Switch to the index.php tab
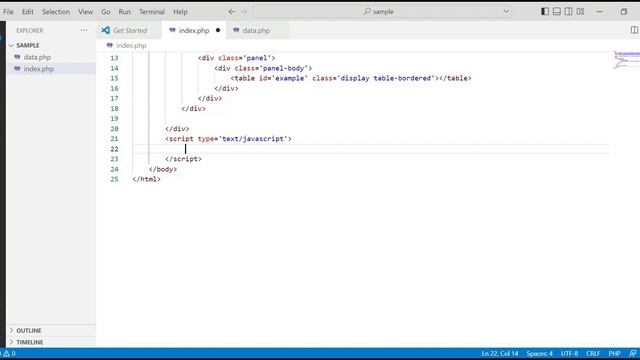This screenshot has height=360, width=640. [193, 30]
